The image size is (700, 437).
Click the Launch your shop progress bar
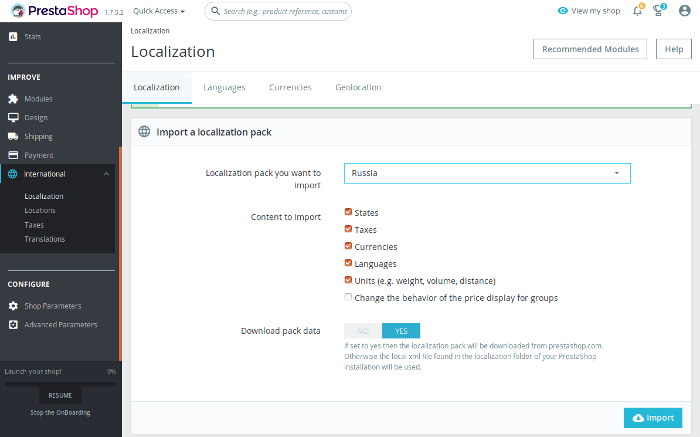tap(60, 384)
